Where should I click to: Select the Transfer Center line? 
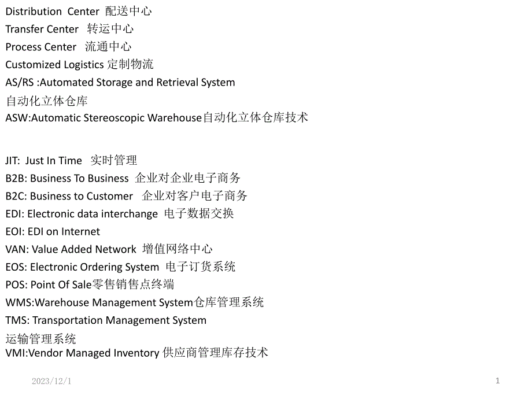(x=69, y=29)
